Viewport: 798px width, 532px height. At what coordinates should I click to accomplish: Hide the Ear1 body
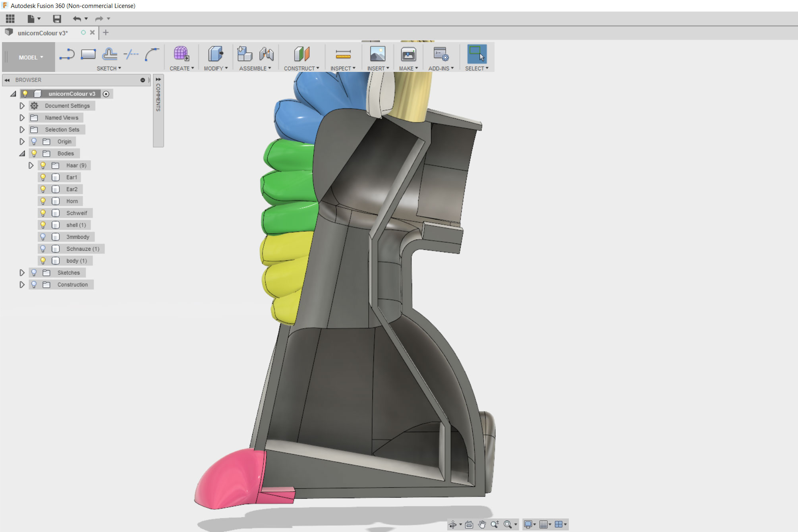point(43,177)
